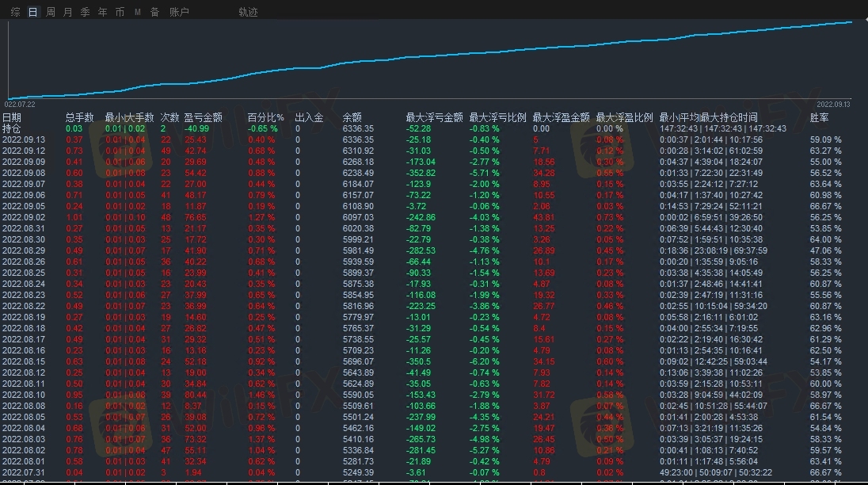Image resolution: width=868 pixels, height=485 pixels.
Task: Select the 日 daily tab
Action: (x=32, y=12)
